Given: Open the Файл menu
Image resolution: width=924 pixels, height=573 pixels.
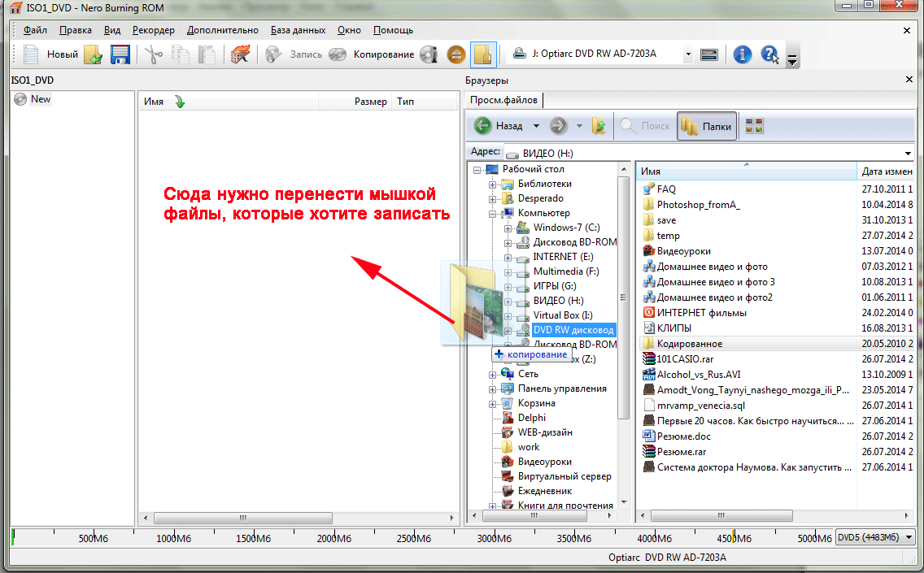Looking at the screenshot, I should coord(35,30).
